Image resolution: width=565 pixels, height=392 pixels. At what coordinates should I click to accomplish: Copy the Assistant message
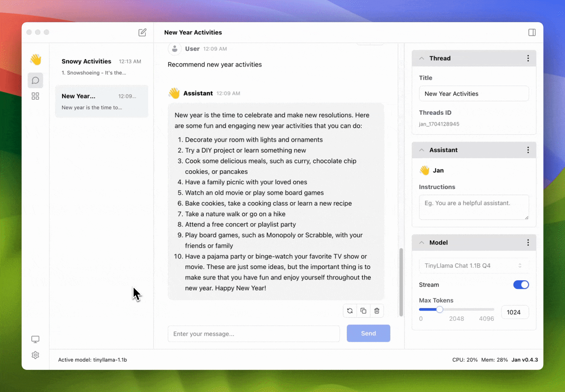(363, 311)
